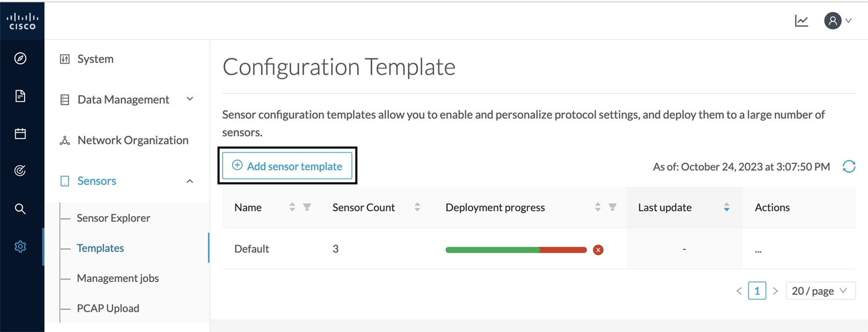Toggle Last update column sort order

(x=727, y=207)
